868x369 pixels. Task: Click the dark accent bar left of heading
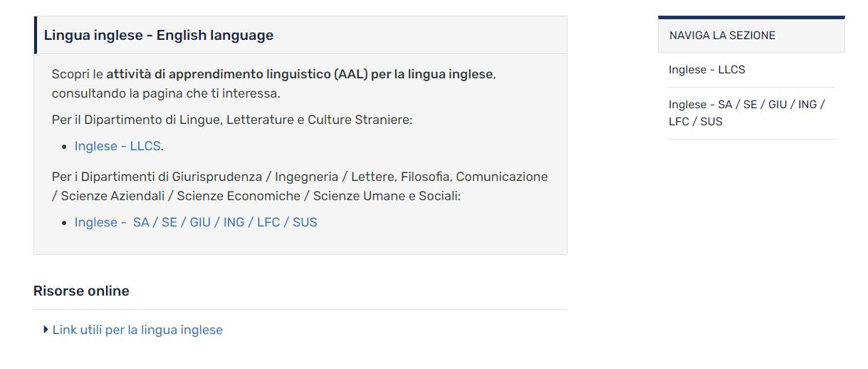click(36, 35)
